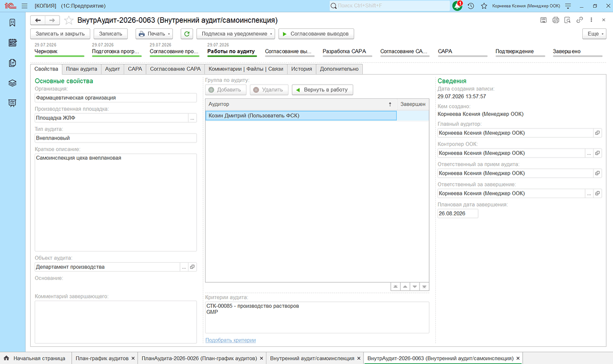
Task: Switch to the CAPA tab
Action: 135,69
